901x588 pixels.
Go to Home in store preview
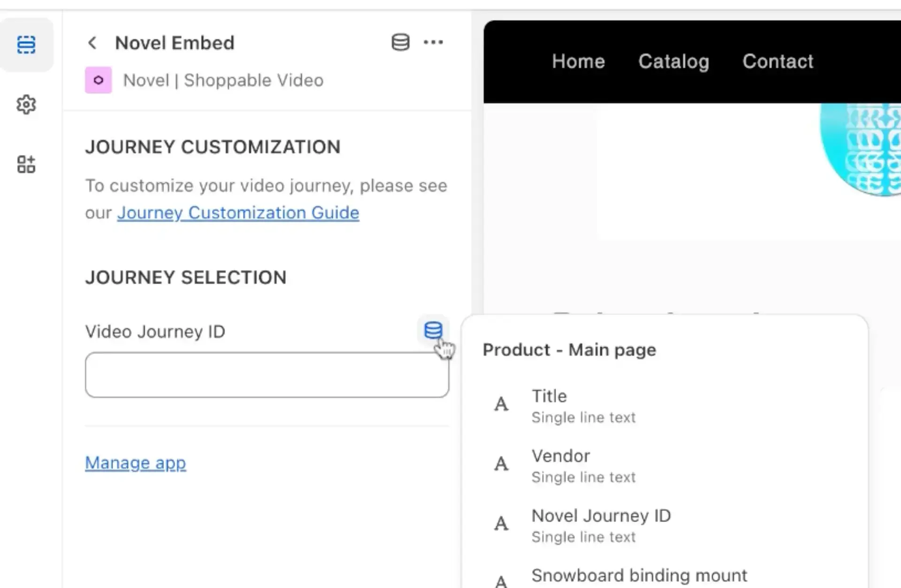(578, 61)
